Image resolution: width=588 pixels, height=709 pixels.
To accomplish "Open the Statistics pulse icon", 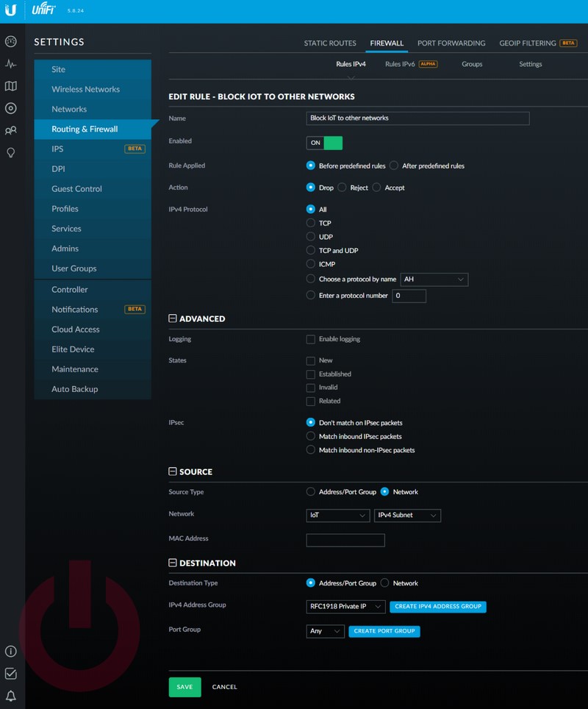I will point(11,64).
